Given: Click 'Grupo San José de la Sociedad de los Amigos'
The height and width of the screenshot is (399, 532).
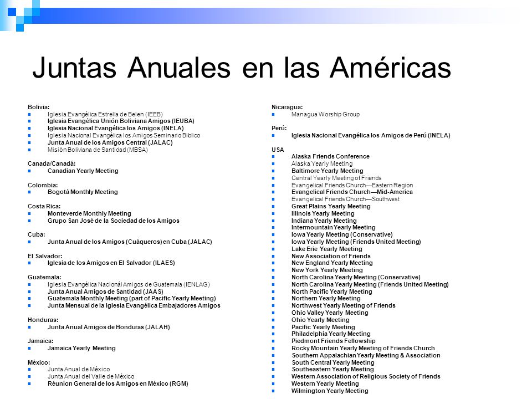Looking at the screenshot, I should tap(113, 221).
